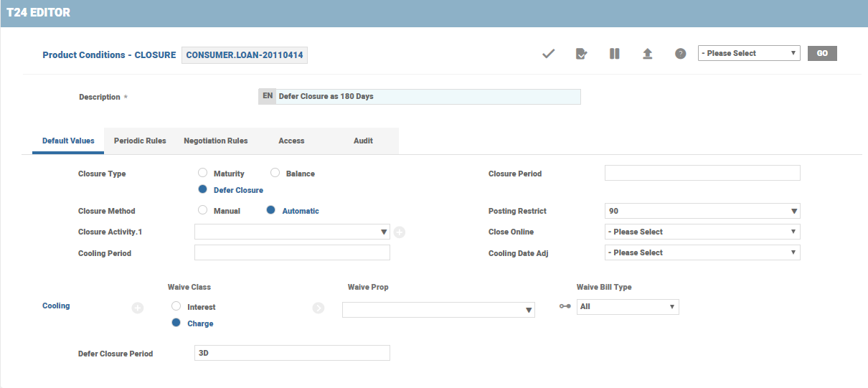The width and height of the screenshot is (868, 388).
Task: Click the arrow icon before Waive Prop
Action: [x=319, y=308]
